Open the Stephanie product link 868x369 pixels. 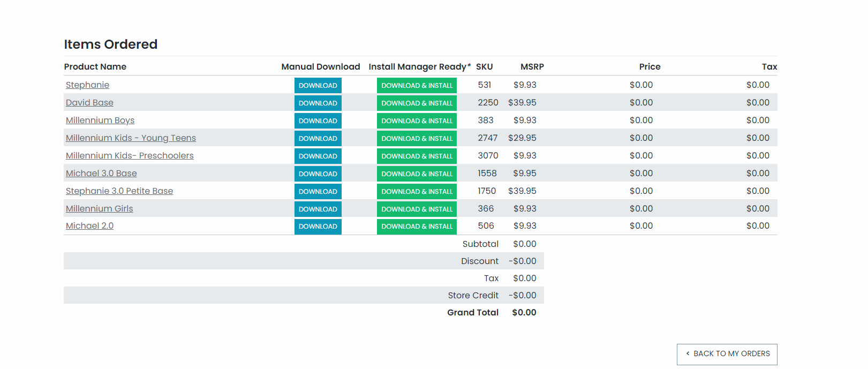click(87, 85)
